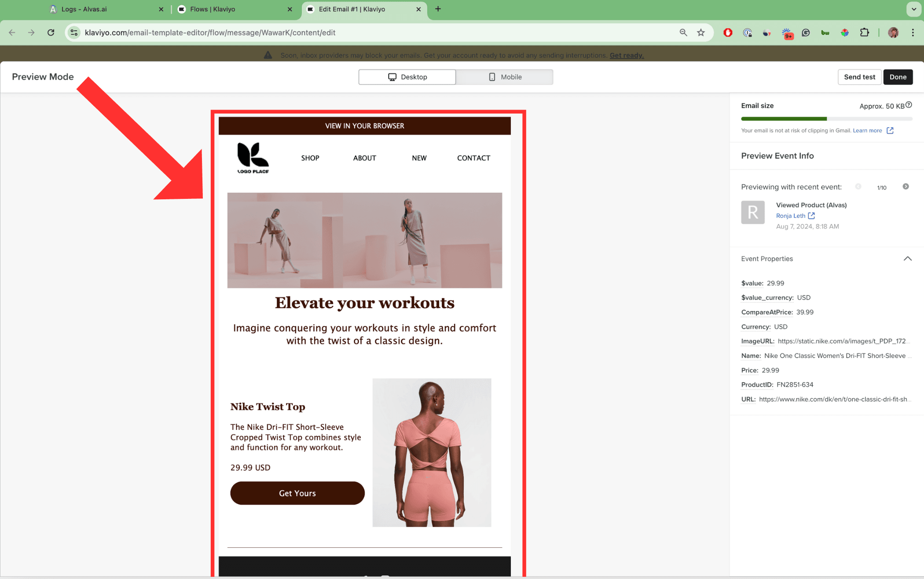Click the CompareAtPrice 39.99 value
924x579 pixels.
pyautogui.click(x=805, y=312)
